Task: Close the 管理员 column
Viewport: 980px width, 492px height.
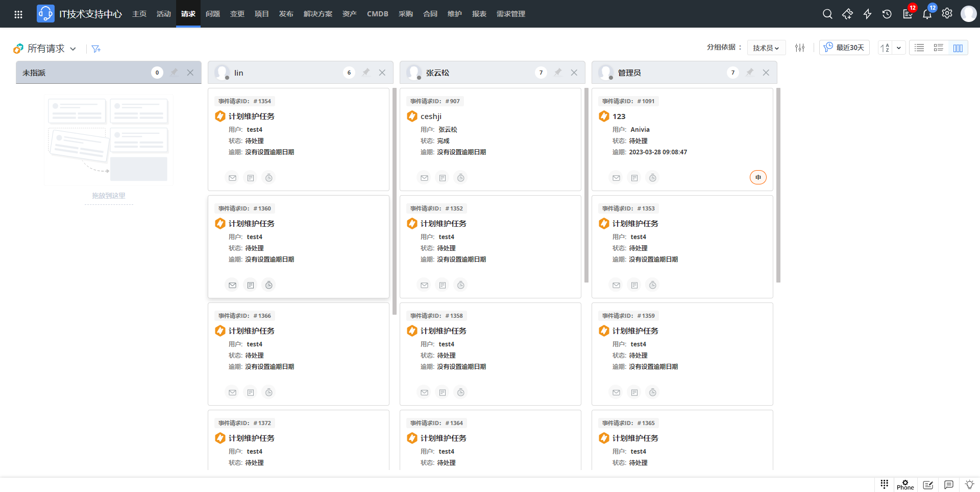Action: 766,73
